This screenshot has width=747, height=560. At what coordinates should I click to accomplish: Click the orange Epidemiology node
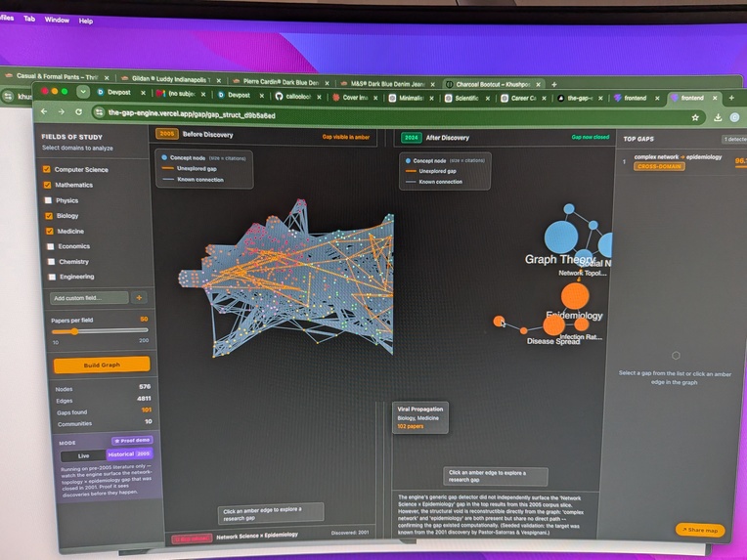(575, 296)
